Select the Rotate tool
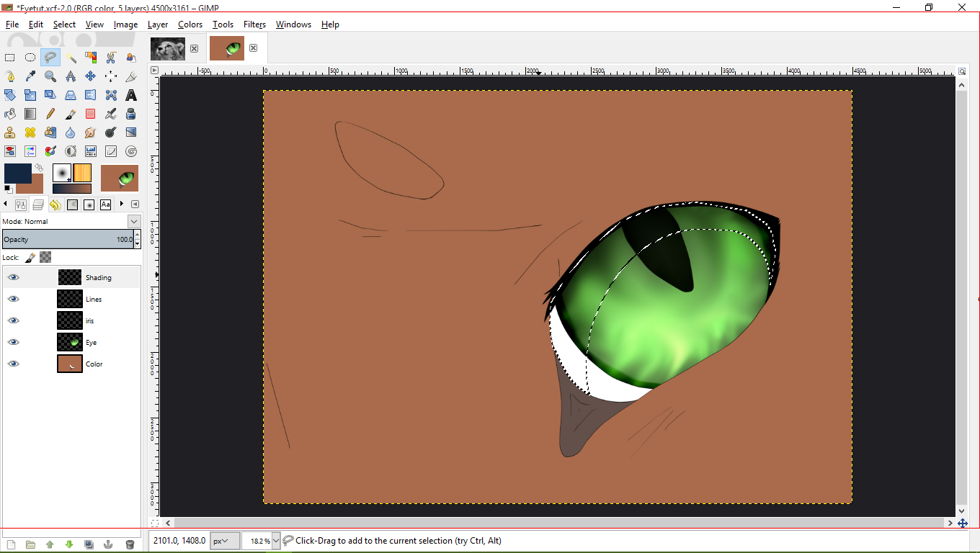Viewport: 980px width, 553px height. click(x=10, y=94)
